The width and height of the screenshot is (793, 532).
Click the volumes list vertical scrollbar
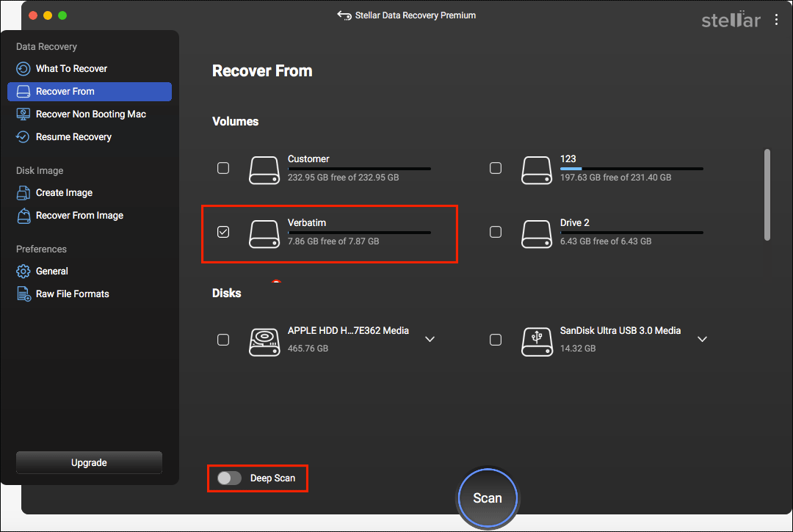pyautogui.click(x=767, y=195)
